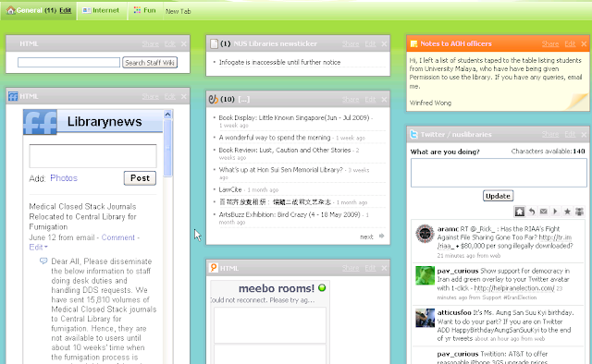The height and width of the screenshot is (364, 592).
Task: Click the scroll-up arrow in the Librarynews frame
Action: click(x=167, y=114)
